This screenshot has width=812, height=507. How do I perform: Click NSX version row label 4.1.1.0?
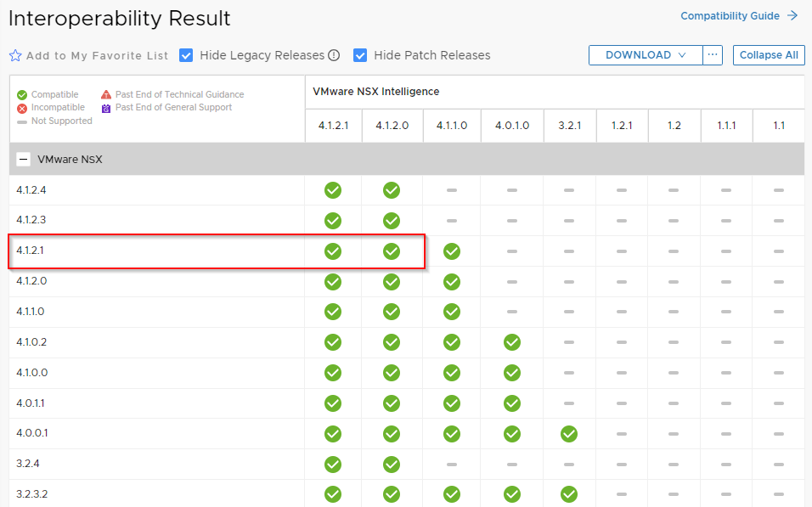coord(31,312)
